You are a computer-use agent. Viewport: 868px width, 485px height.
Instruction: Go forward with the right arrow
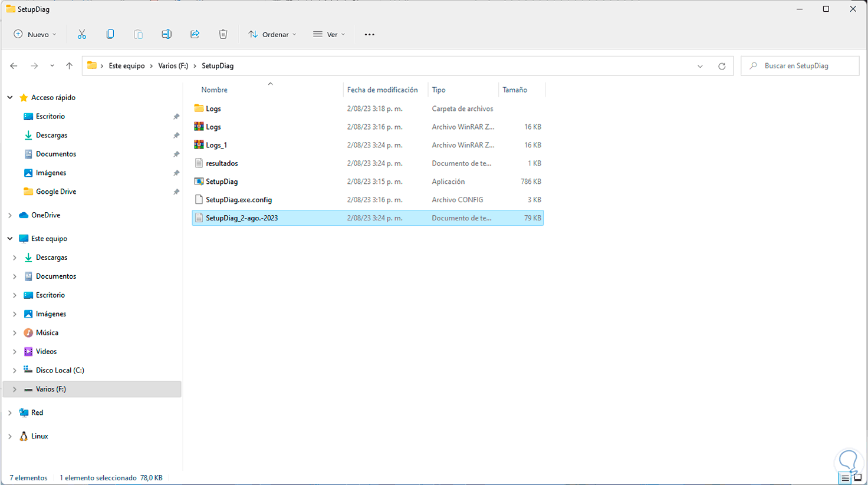point(34,66)
